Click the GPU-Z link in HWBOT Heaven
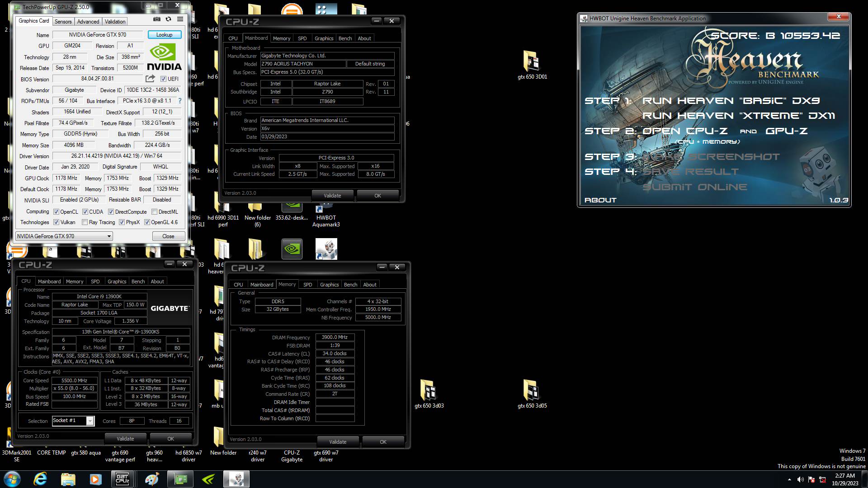The image size is (868, 488). point(786,131)
